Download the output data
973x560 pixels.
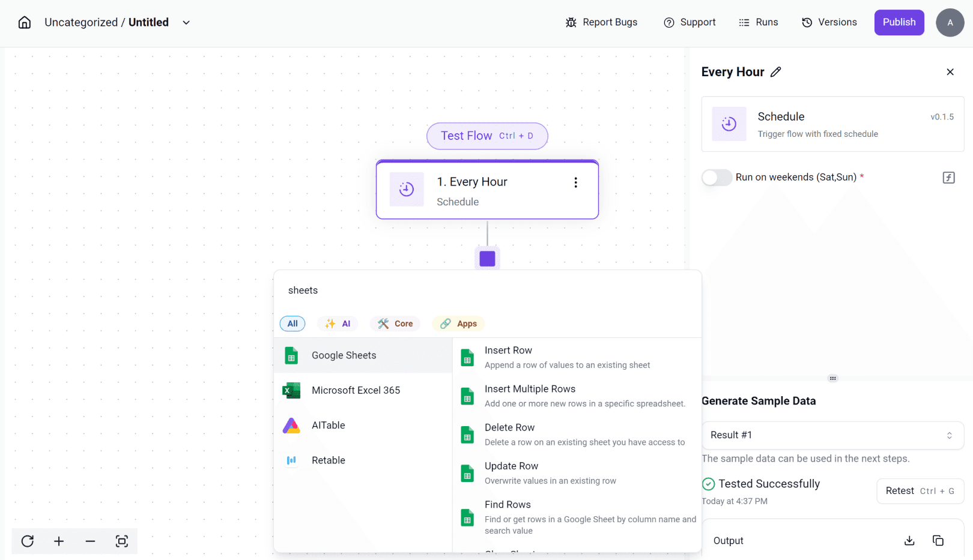(909, 540)
